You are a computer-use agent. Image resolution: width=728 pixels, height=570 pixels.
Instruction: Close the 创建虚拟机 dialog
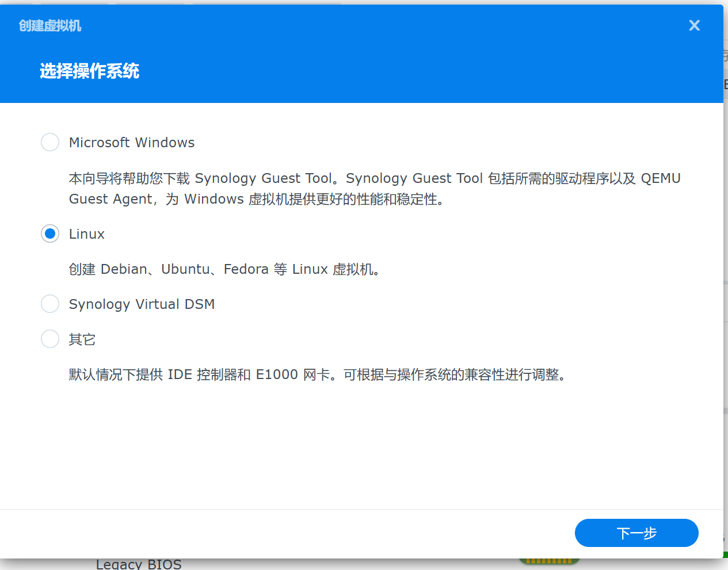[694, 25]
